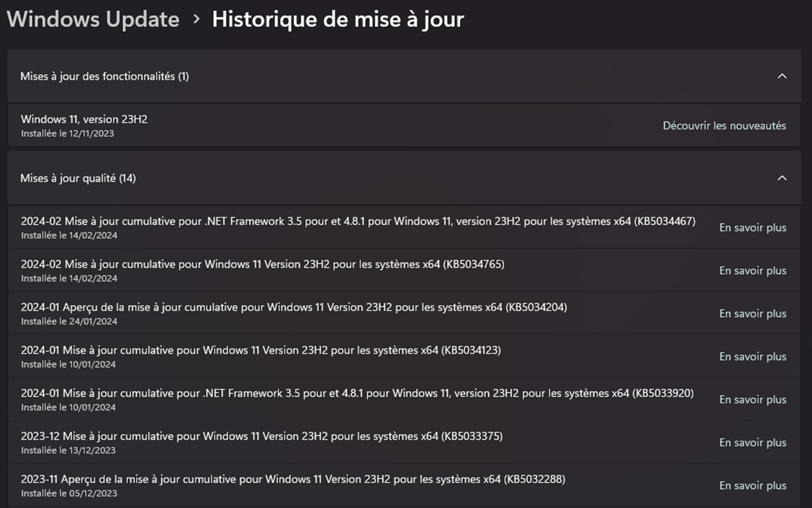
Task: Select the KB5034123 cumulative update row
Action: 404,356
